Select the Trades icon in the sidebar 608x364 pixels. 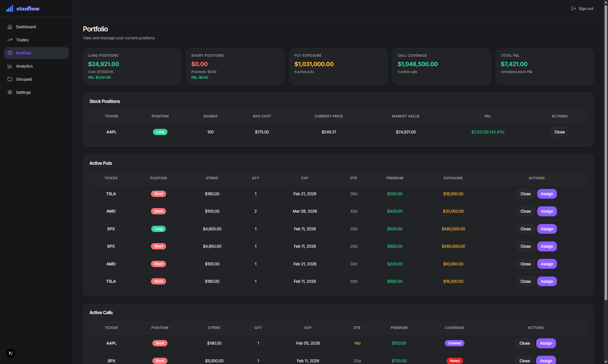[10, 40]
